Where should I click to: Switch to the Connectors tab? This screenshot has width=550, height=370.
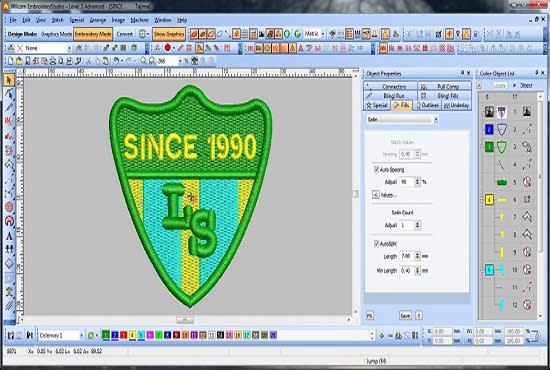pos(390,86)
